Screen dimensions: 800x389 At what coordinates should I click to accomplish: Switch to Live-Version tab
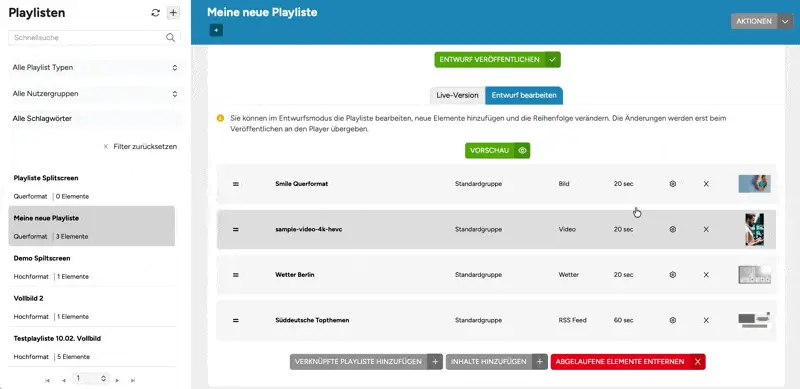click(x=457, y=95)
